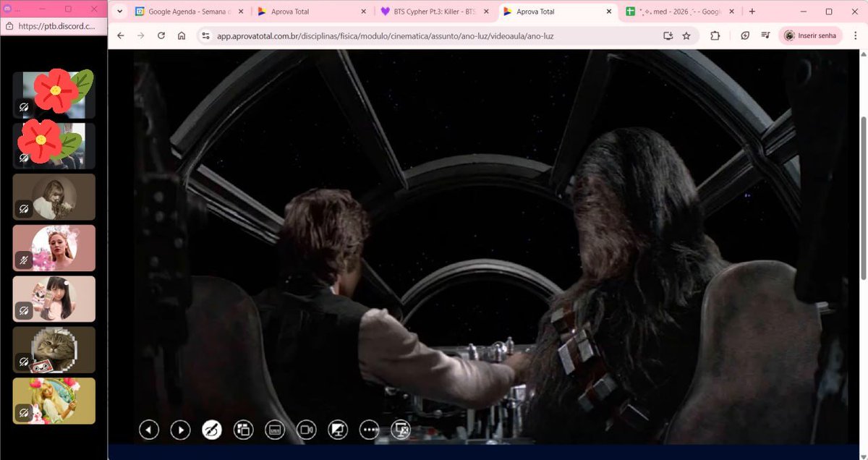
Task: Go to the previous slide in the video
Action: (x=149, y=430)
